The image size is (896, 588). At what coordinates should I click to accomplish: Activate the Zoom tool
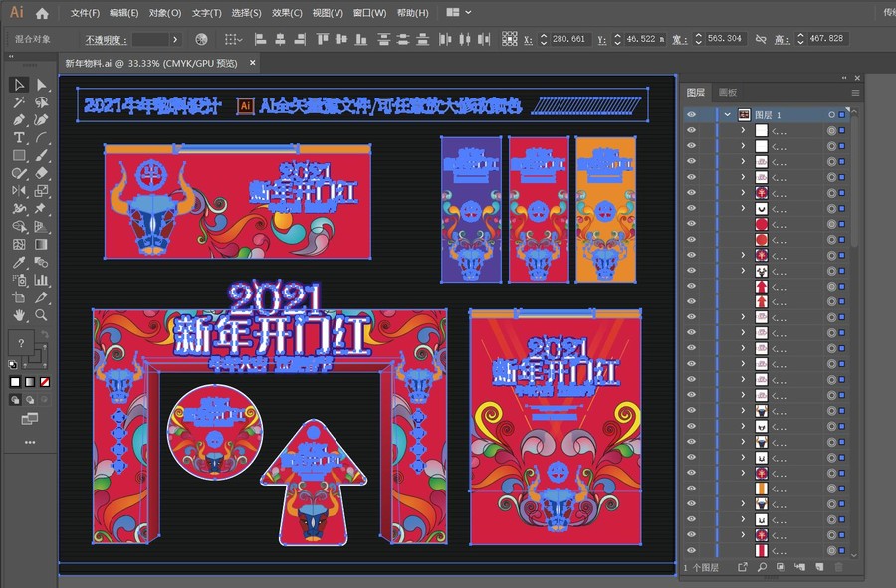click(x=41, y=315)
